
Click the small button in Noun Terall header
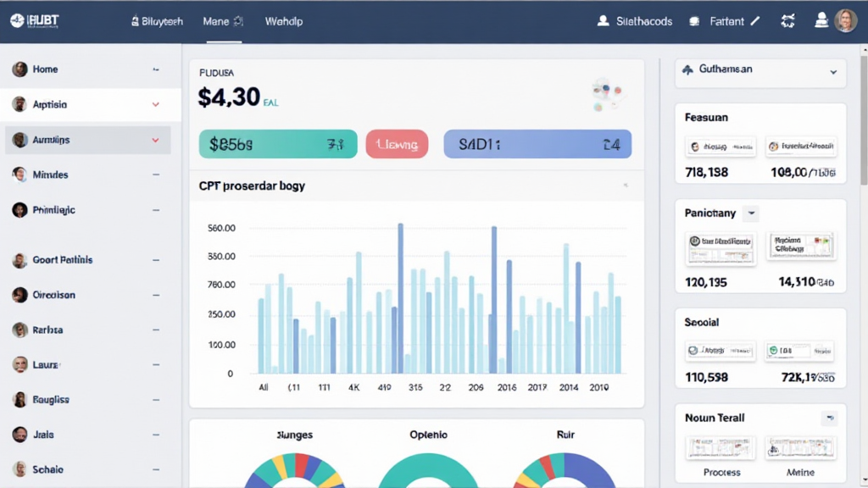829,418
